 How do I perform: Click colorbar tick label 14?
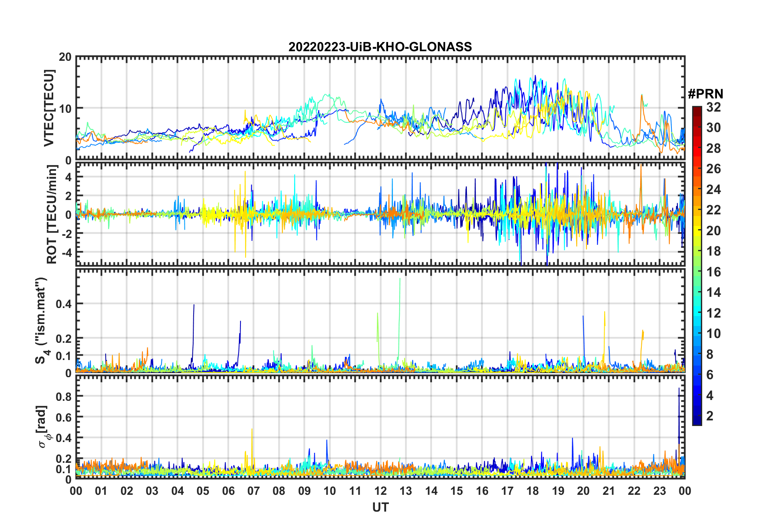[713, 292]
